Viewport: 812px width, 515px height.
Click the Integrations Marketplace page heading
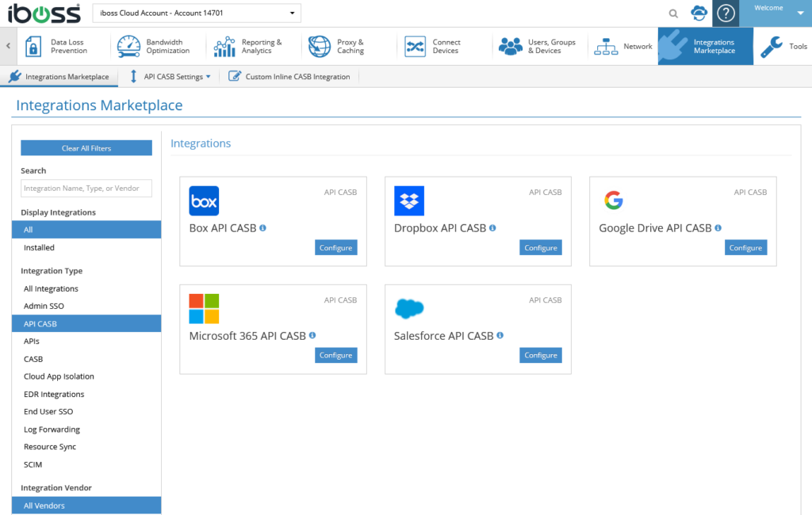[99, 105]
